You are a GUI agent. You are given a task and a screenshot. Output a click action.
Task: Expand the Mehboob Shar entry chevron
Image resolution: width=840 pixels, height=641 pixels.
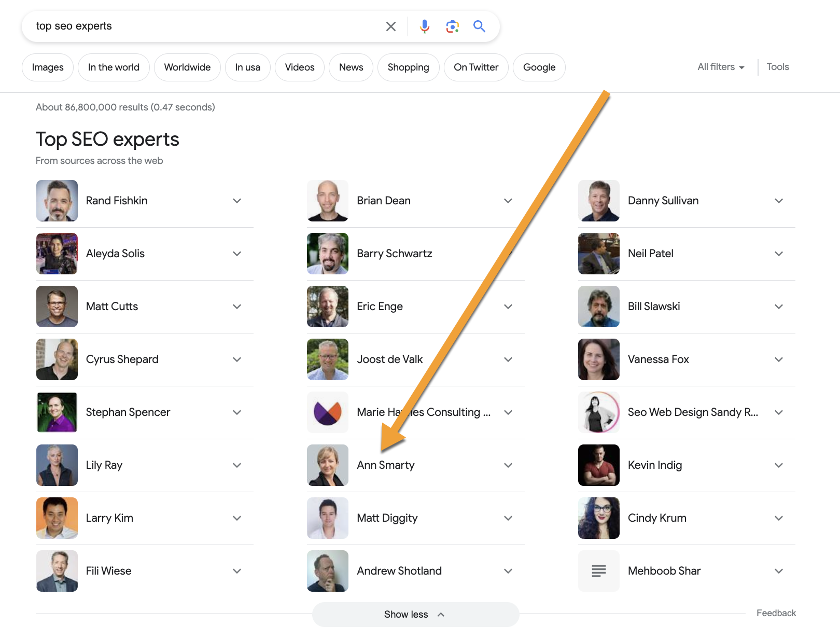click(779, 571)
